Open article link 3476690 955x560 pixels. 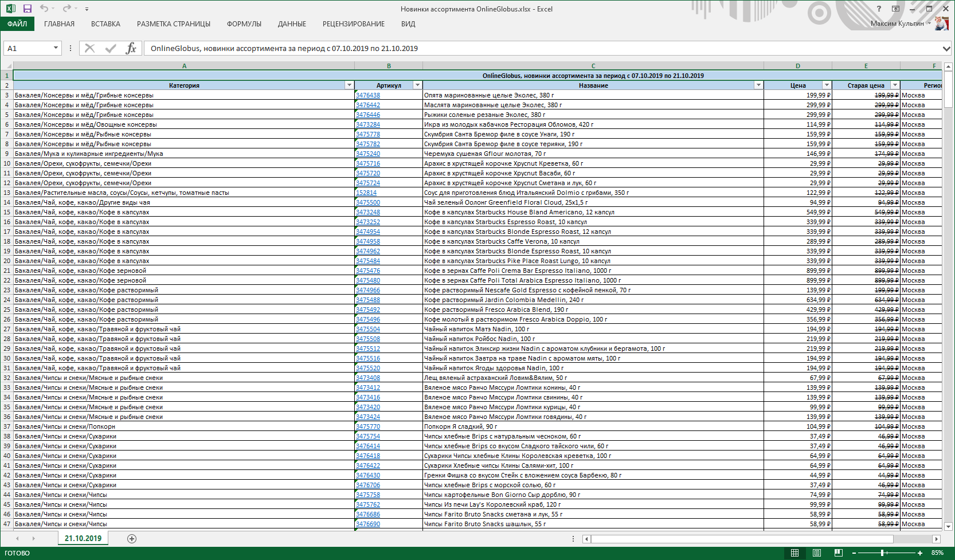tap(368, 524)
